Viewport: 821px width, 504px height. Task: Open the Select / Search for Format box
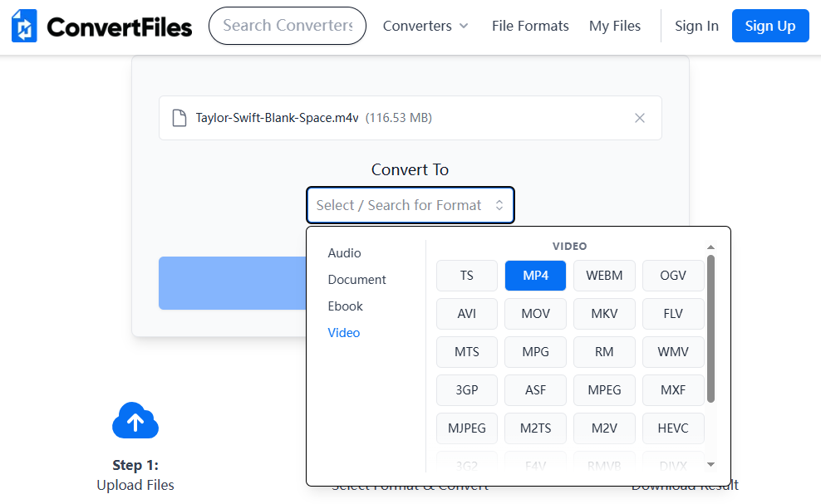click(400, 205)
